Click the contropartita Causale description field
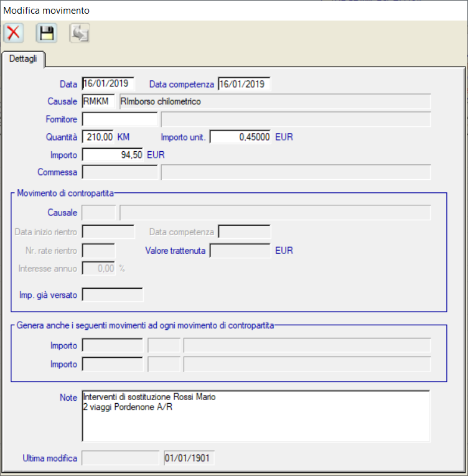 pyautogui.click(x=275, y=213)
